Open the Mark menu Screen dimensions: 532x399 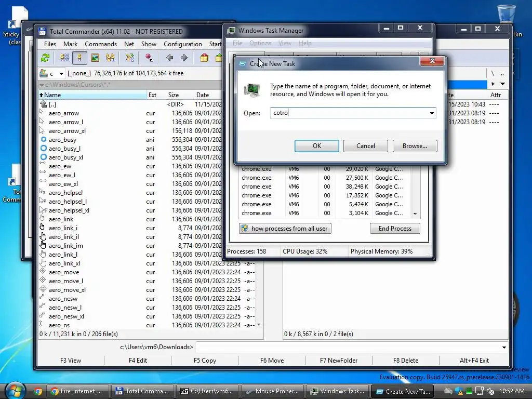[70, 44]
